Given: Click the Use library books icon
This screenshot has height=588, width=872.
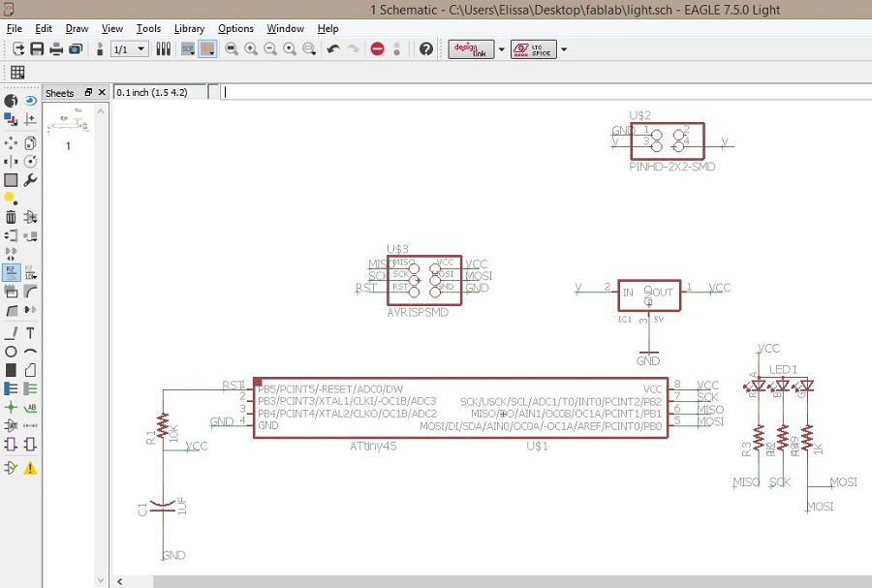Looking at the screenshot, I should point(163,48).
